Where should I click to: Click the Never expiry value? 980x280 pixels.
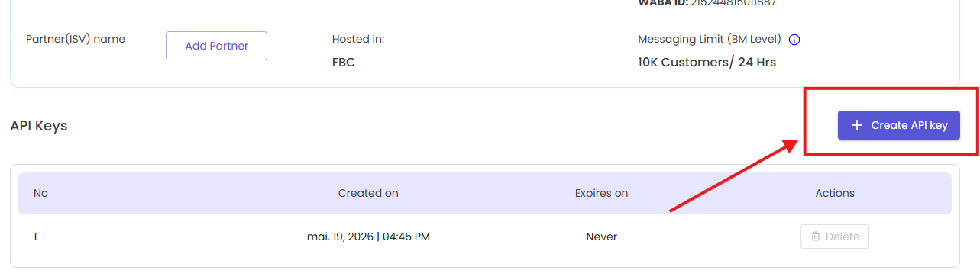[601, 237]
